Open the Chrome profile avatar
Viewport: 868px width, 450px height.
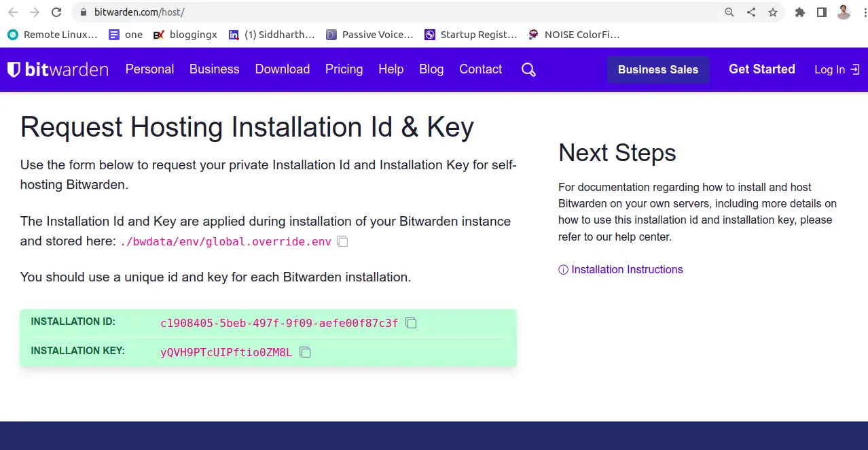coord(844,12)
